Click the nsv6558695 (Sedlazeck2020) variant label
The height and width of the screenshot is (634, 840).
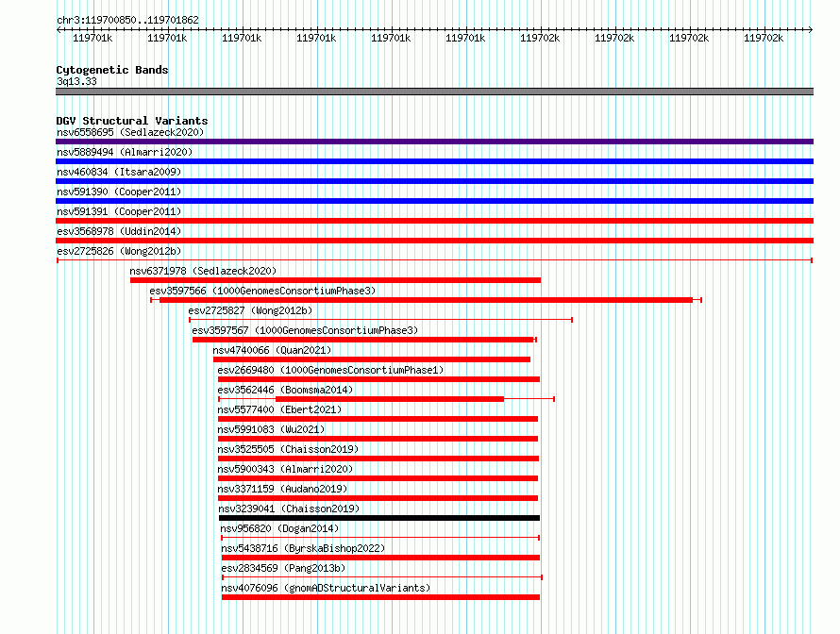click(x=130, y=132)
